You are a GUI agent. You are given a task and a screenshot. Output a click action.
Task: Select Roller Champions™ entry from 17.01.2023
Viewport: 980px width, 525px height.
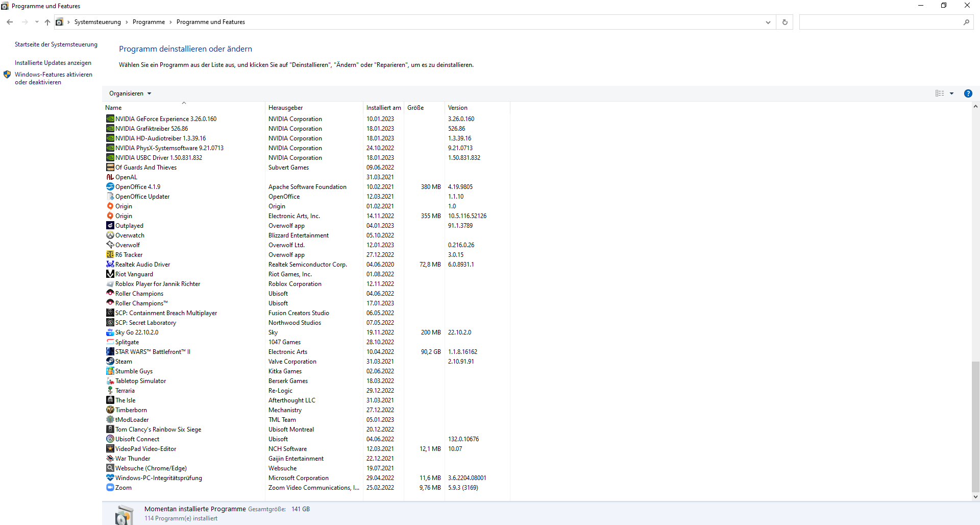coord(307,303)
